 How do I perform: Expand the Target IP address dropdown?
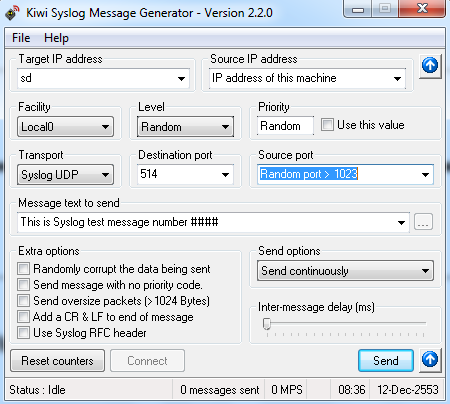(181, 79)
